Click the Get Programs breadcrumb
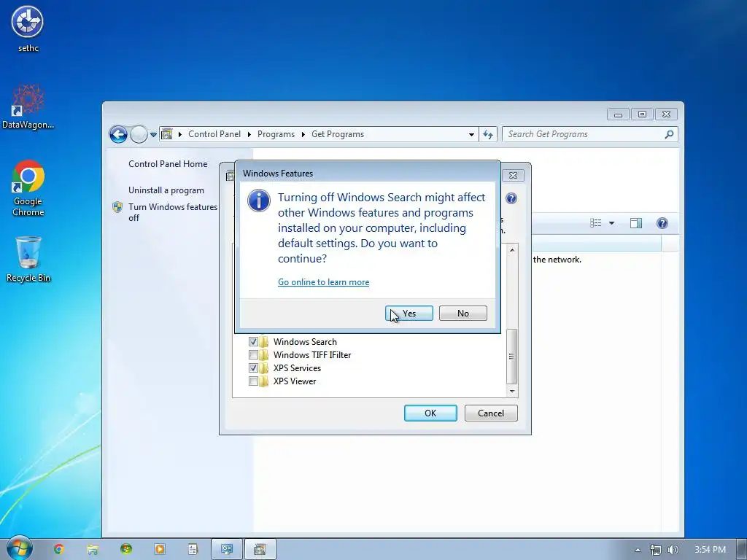Viewport: 747px width, 560px height. [x=338, y=134]
